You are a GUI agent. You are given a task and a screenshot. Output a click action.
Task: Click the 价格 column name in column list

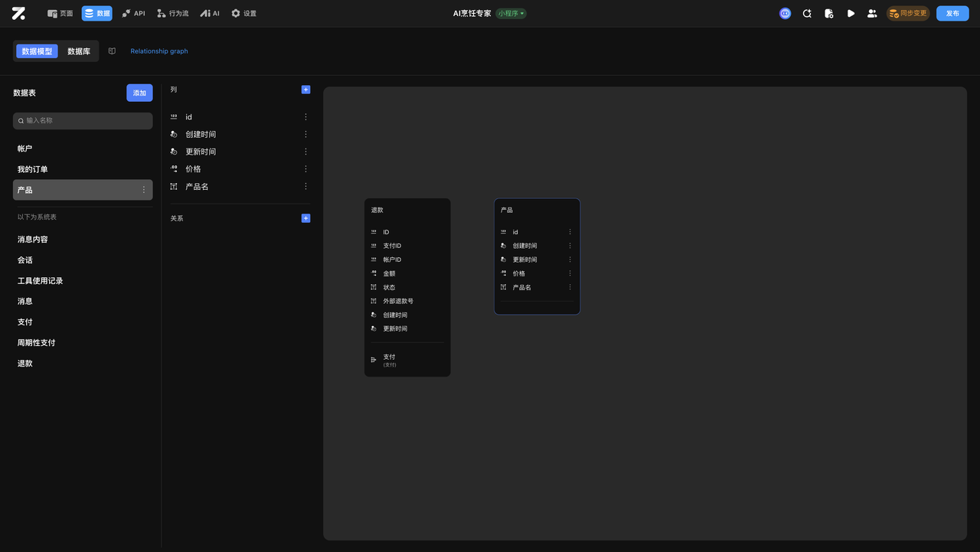(x=193, y=169)
